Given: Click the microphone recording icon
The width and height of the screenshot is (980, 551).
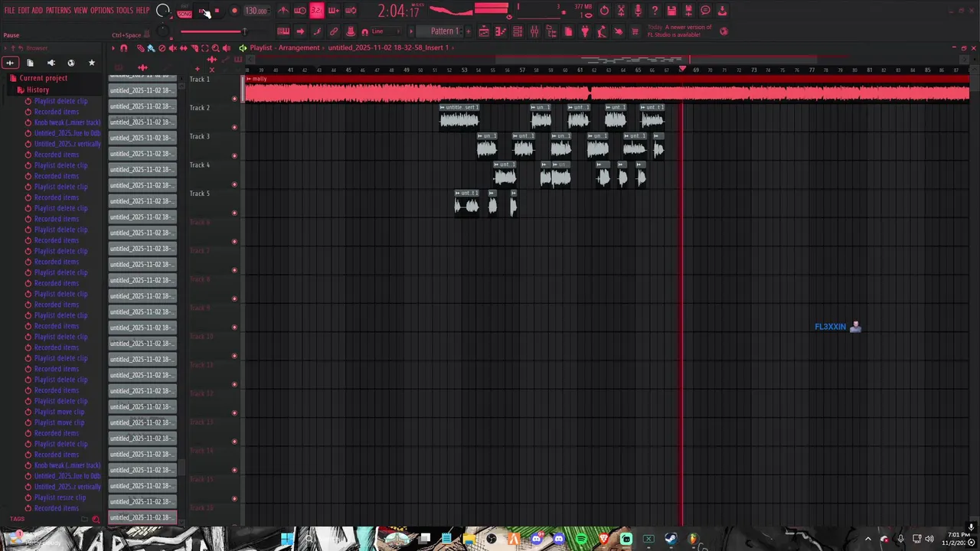Looking at the screenshot, I should click(x=638, y=11).
